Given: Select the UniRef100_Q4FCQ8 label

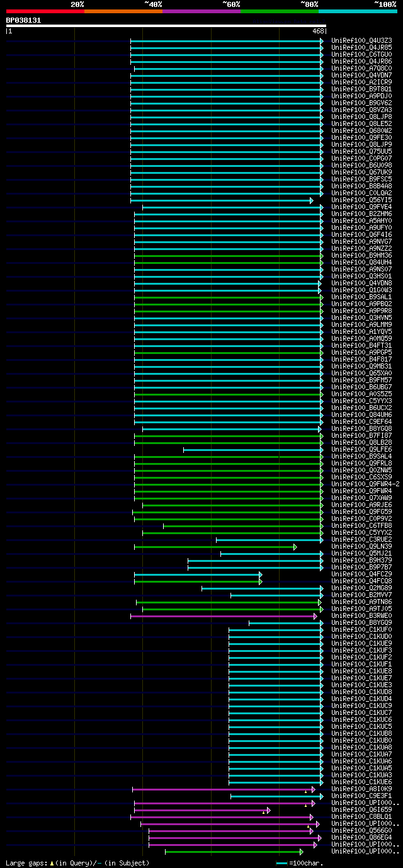Looking at the screenshot, I should click(x=361, y=581).
